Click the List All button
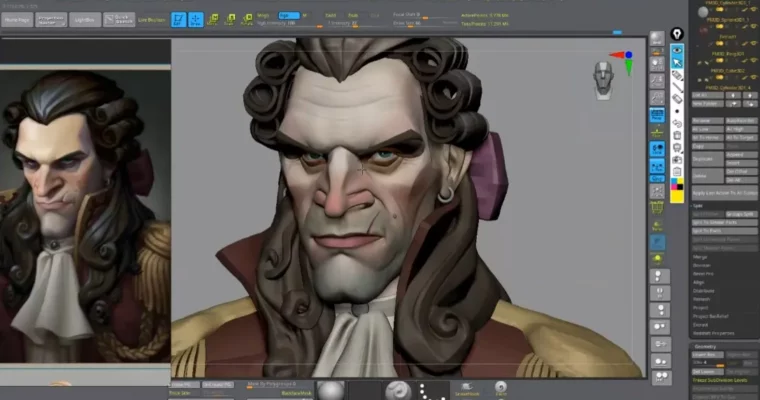This screenshot has height=400, width=760. pyautogui.click(x=707, y=95)
